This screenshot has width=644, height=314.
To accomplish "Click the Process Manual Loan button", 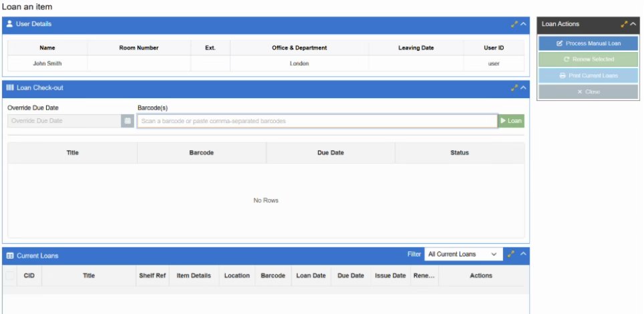I will [x=588, y=43].
